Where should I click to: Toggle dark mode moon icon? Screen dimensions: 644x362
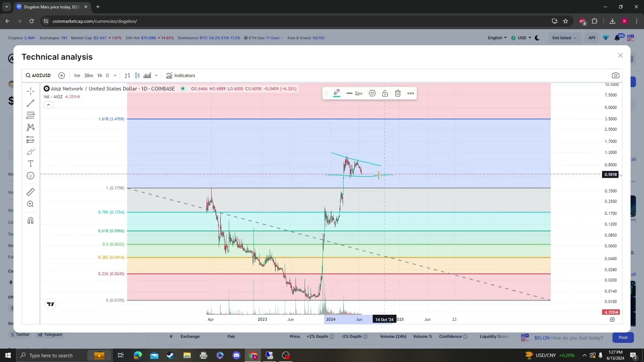coord(537,38)
